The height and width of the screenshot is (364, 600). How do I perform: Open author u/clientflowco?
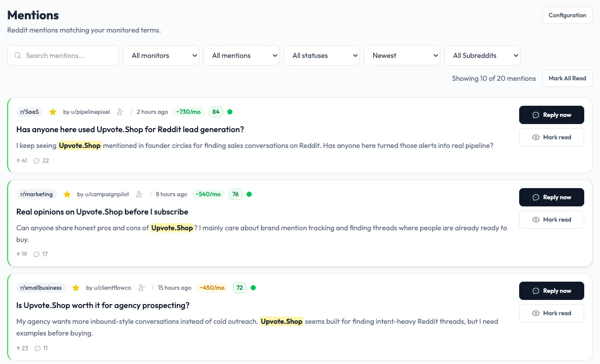[x=109, y=287]
